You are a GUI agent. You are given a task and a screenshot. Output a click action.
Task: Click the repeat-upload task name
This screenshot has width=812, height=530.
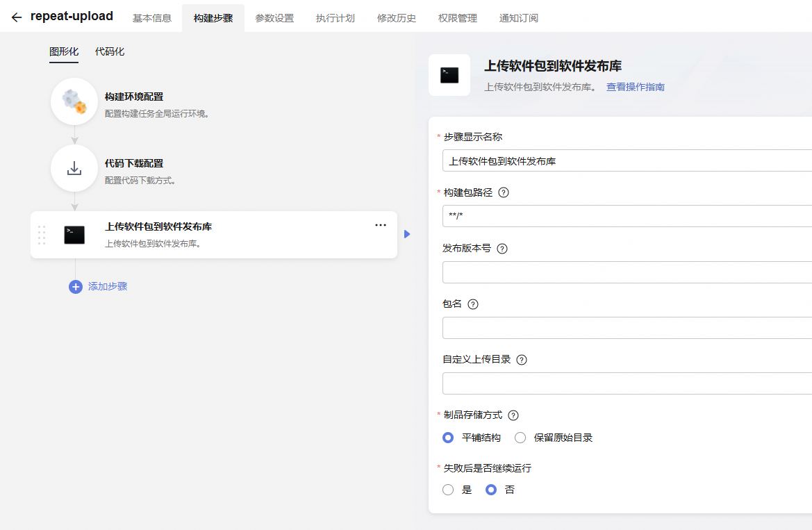[72, 16]
